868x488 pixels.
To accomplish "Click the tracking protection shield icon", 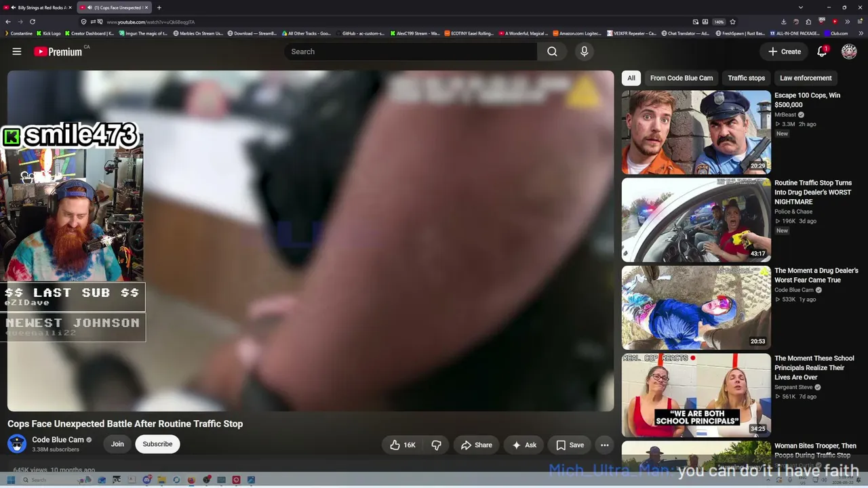I will coord(84,22).
